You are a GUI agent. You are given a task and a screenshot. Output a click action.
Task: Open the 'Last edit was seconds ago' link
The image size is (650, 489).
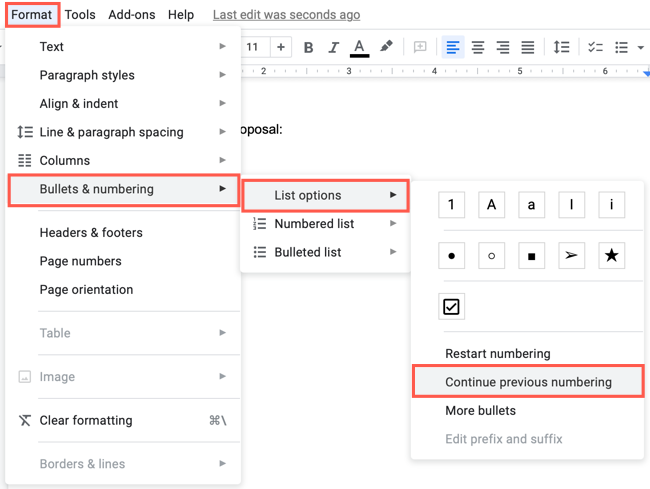pos(286,15)
